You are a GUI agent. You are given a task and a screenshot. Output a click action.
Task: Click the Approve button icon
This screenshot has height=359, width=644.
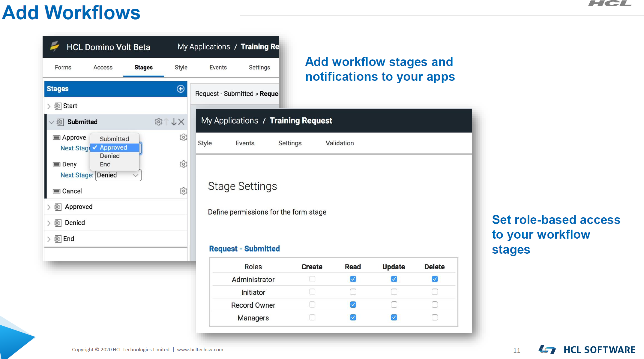pyautogui.click(x=56, y=137)
